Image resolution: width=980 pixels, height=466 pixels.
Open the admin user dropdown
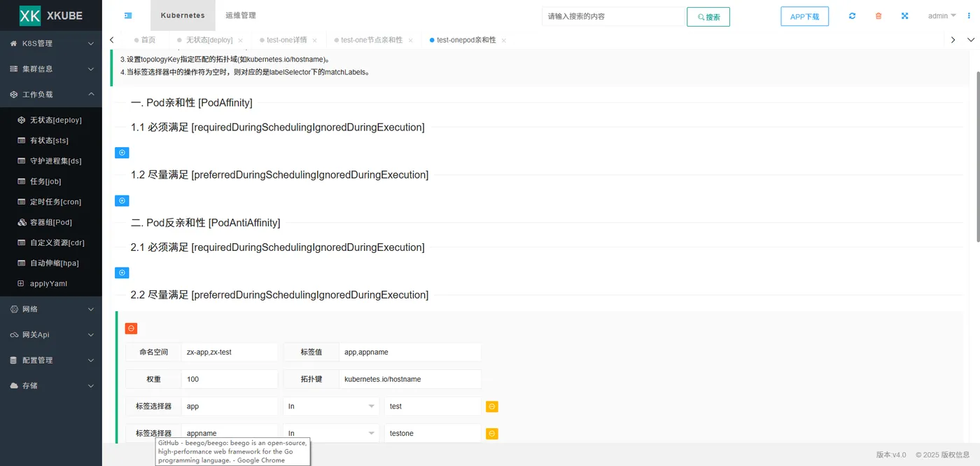[941, 15]
